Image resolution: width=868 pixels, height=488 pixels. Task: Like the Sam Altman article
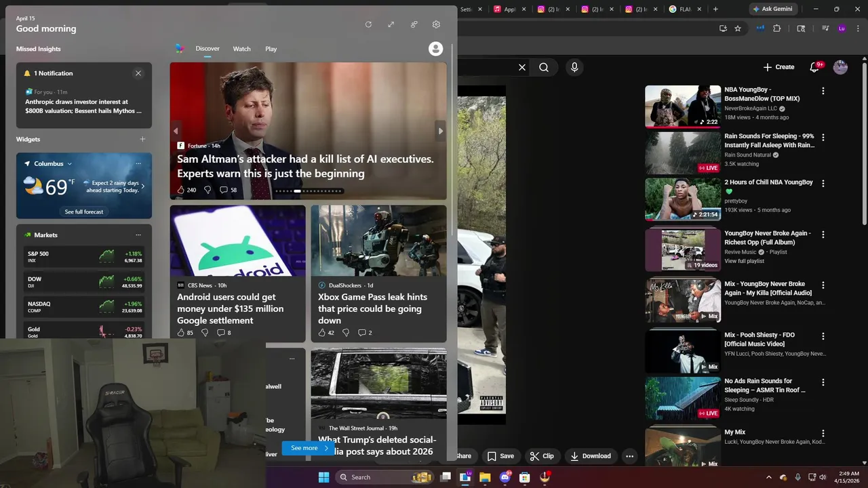pos(181,190)
